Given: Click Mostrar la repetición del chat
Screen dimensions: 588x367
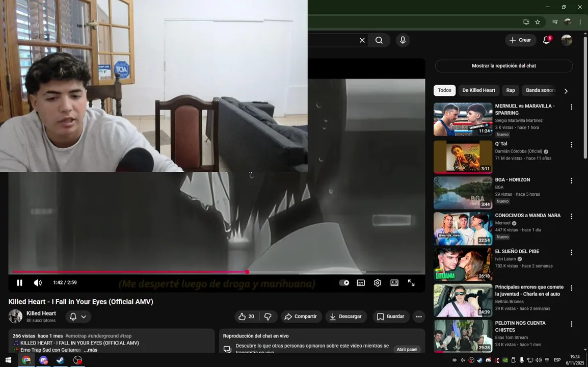Looking at the screenshot, I should [503, 66].
